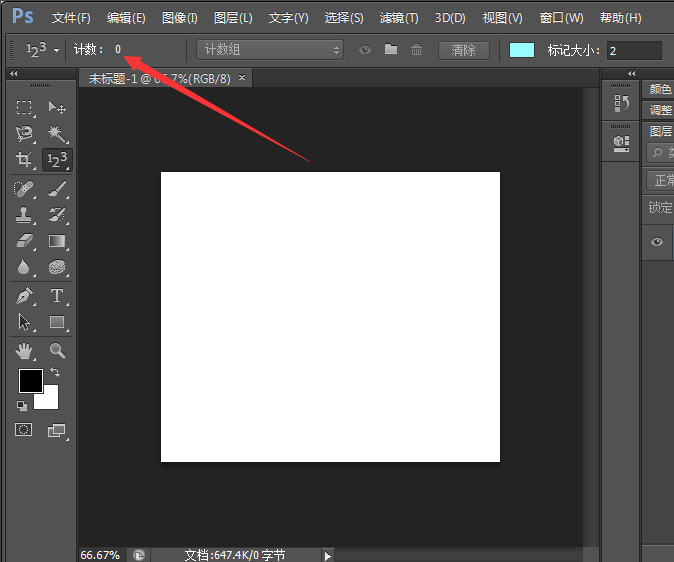Open the white background color picker
The height and width of the screenshot is (562, 674).
(49, 400)
